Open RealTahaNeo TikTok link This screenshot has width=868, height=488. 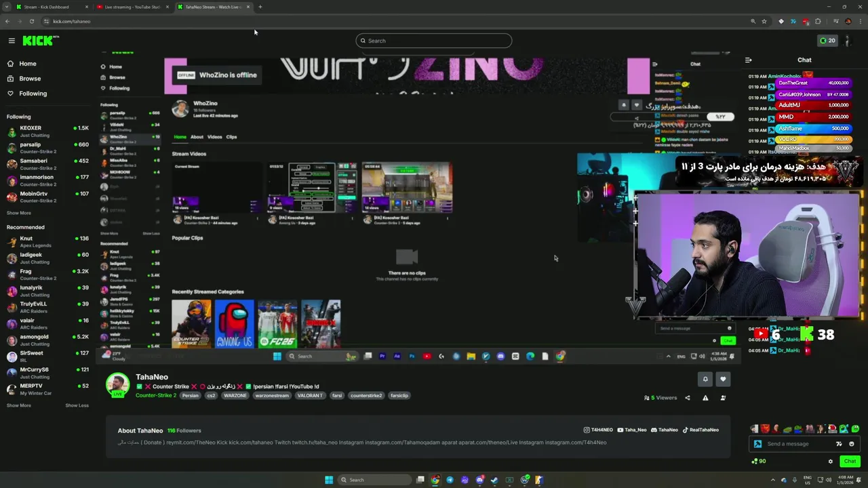[701, 430]
